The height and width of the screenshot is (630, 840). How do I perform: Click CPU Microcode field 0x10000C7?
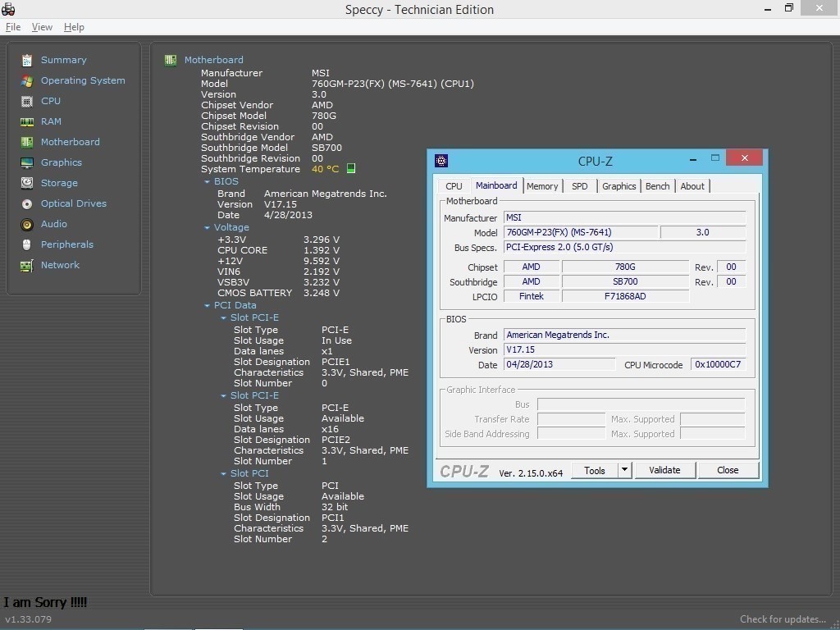[x=718, y=364]
